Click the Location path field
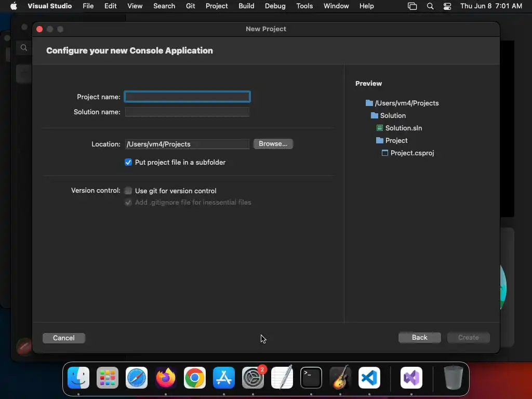This screenshot has width=532, height=399. (x=187, y=144)
